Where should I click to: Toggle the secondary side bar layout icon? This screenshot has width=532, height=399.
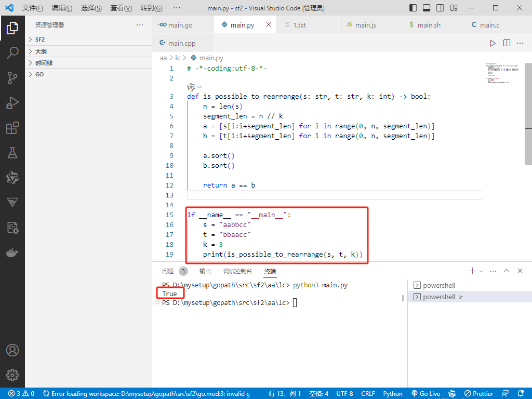(440, 8)
